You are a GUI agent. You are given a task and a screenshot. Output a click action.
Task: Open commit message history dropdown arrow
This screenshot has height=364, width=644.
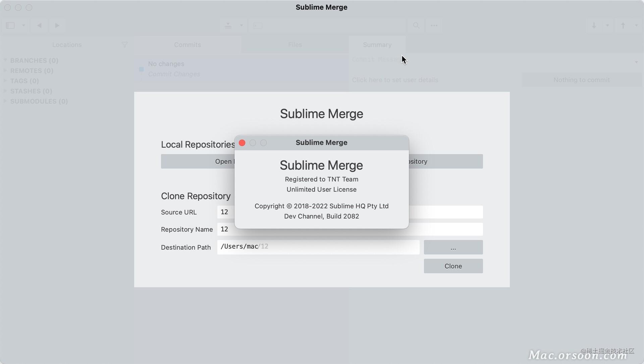636,62
